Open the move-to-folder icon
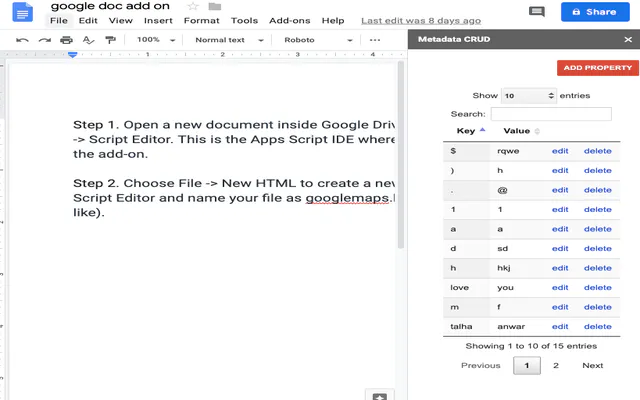The image size is (640, 400). point(215,7)
